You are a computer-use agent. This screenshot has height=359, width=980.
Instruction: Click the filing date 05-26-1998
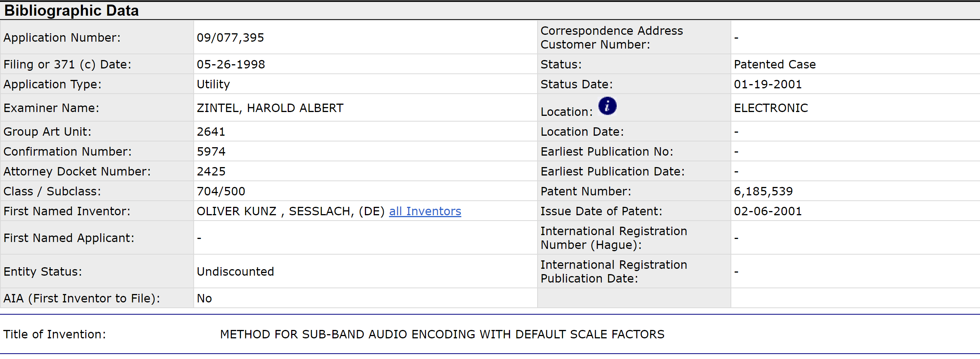click(x=231, y=65)
